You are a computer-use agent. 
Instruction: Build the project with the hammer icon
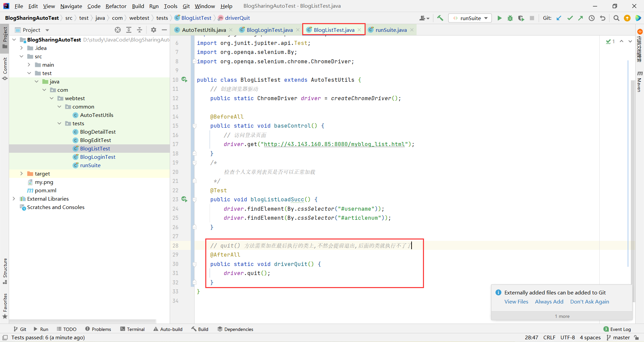click(x=440, y=18)
